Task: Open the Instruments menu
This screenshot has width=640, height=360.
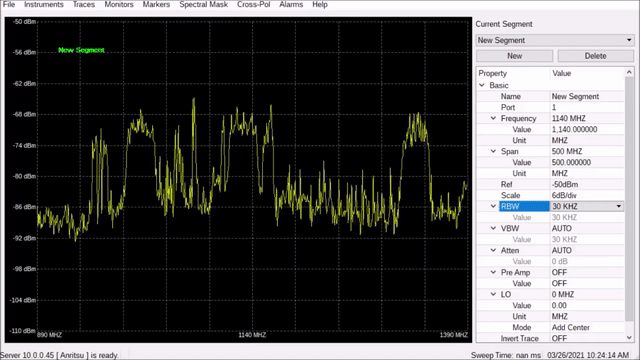Action: [x=44, y=4]
